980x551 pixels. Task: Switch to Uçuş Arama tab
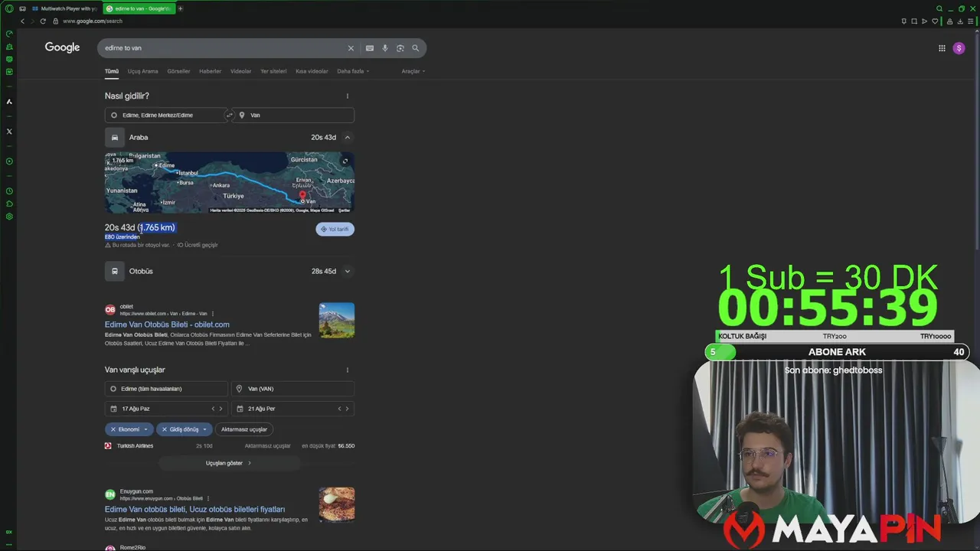[x=142, y=71]
